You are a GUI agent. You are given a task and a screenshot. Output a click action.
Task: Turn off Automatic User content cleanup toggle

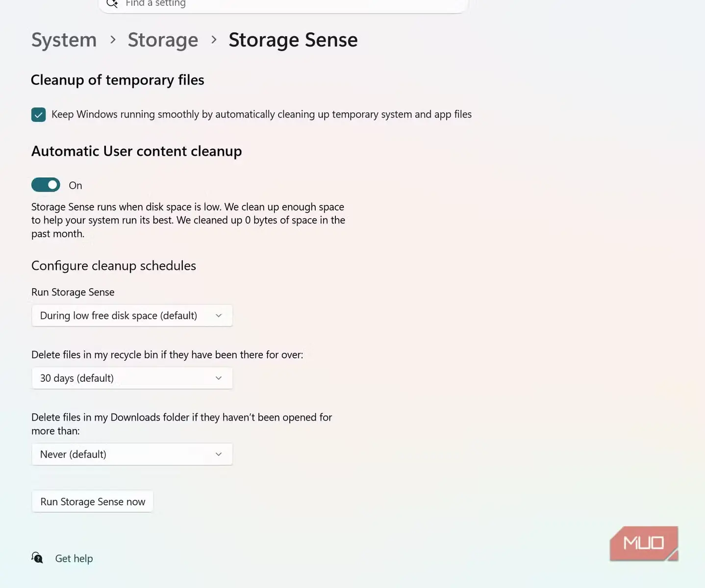tap(46, 185)
